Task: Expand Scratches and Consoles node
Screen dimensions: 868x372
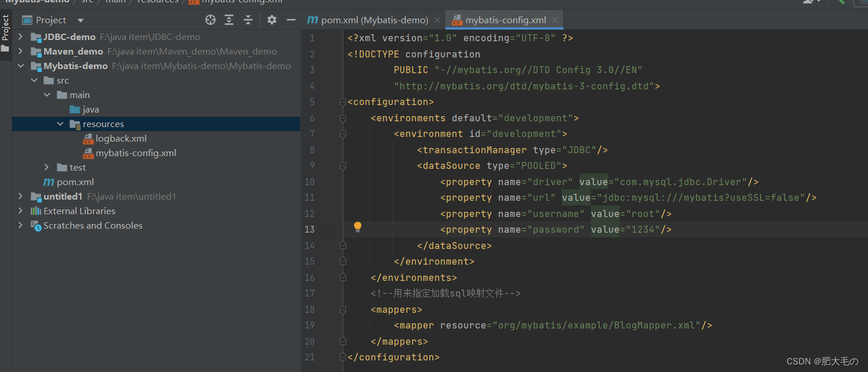Action: [x=21, y=225]
